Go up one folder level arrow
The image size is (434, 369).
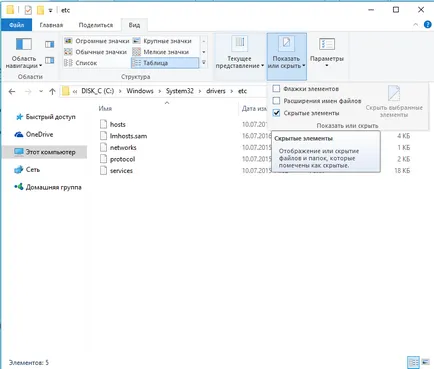(52, 91)
